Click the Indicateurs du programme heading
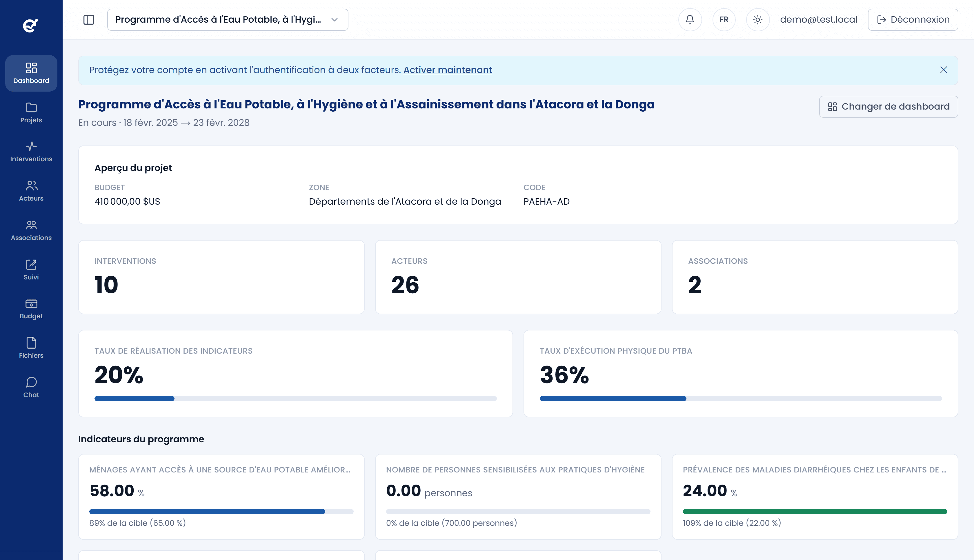Image resolution: width=974 pixels, height=560 pixels. tap(141, 439)
